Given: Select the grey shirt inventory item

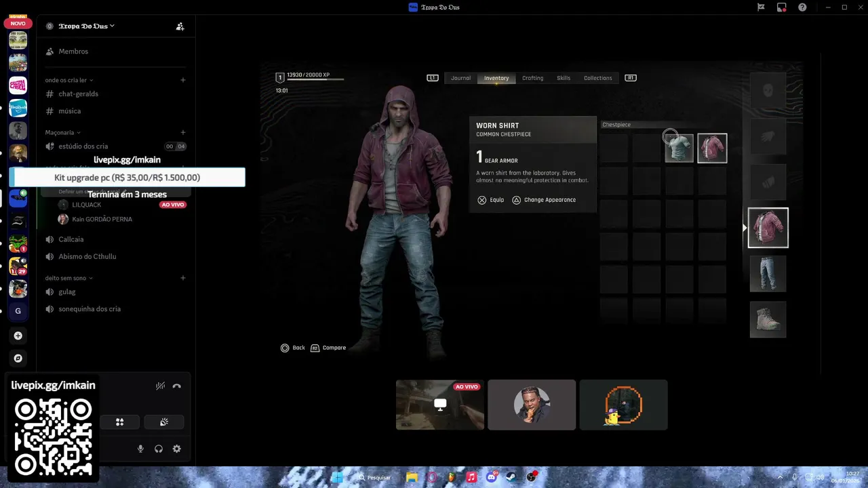Looking at the screenshot, I should coord(679,148).
